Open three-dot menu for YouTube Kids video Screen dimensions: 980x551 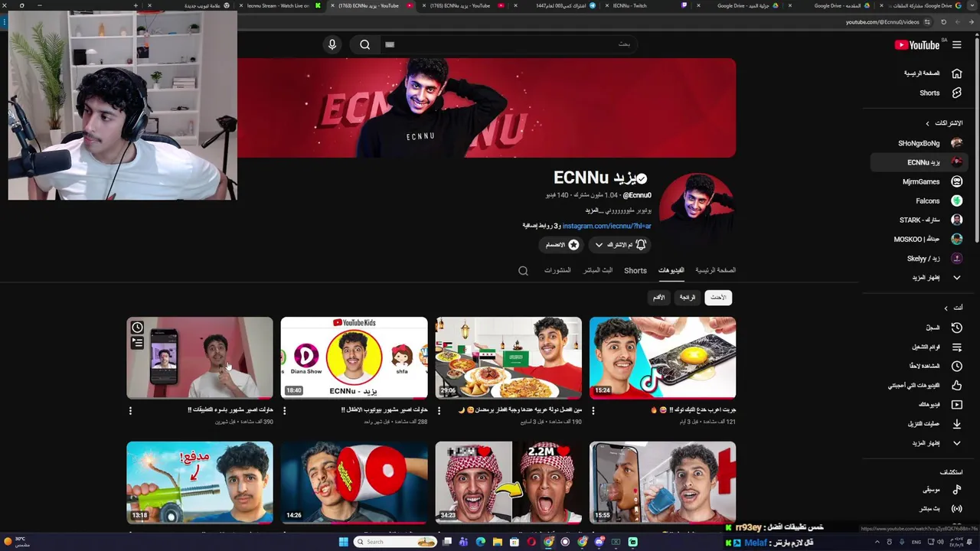(285, 411)
